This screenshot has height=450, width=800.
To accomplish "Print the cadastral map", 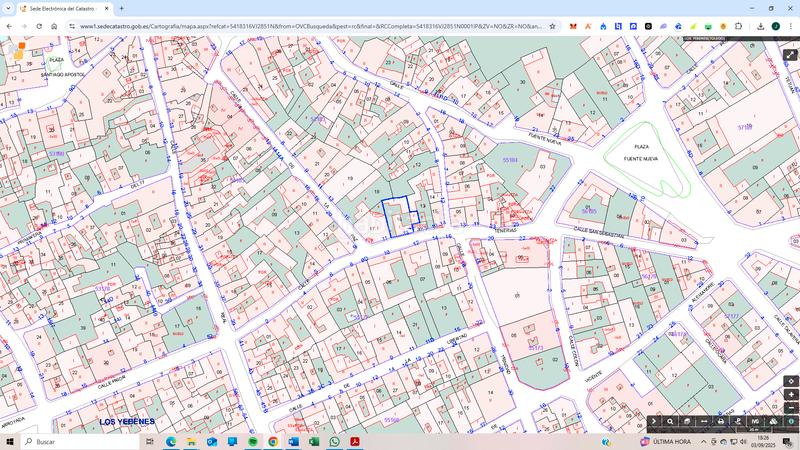I will coord(720,422).
